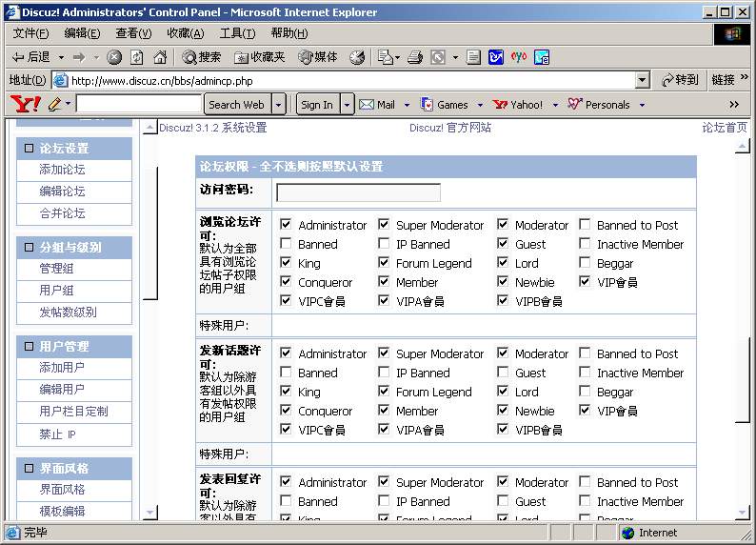Viewport: 756px width, 545px height.
Task: Check Beggar in 浏览论坛许可 section
Action: click(585, 262)
